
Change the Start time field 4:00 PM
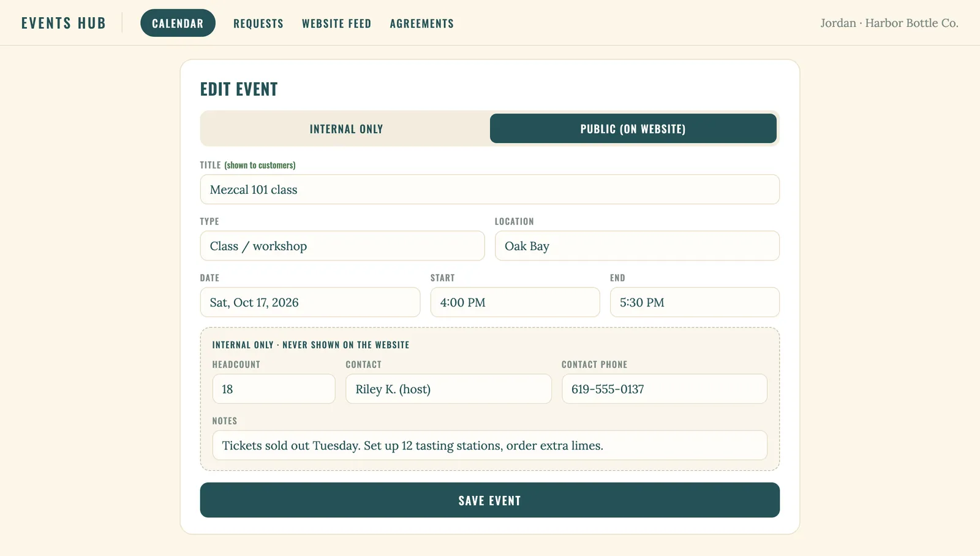click(x=515, y=302)
